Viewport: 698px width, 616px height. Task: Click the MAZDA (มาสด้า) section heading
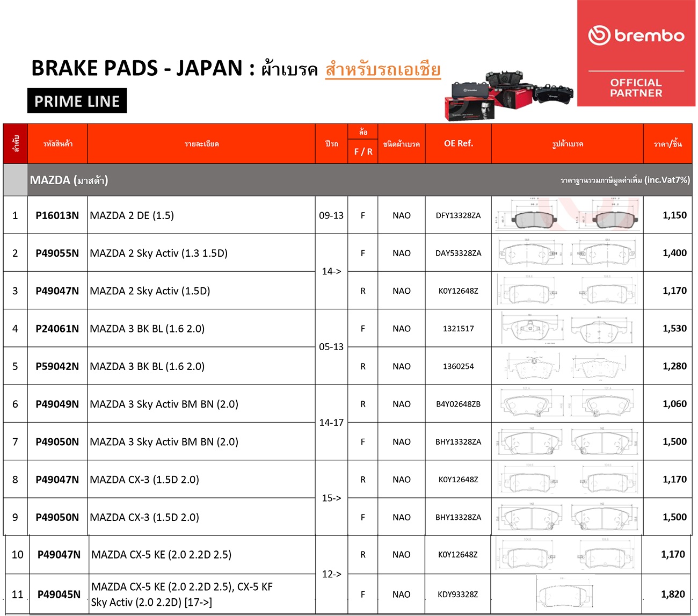click(x=69, y=180)
